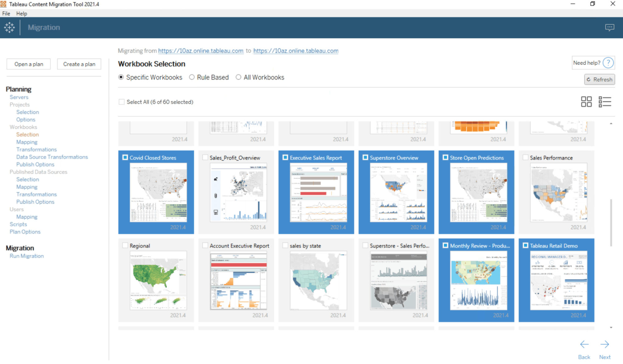The width and height of the screenshot is (623, 364).
Task: Open the Help menu
Action: point(22,13)
